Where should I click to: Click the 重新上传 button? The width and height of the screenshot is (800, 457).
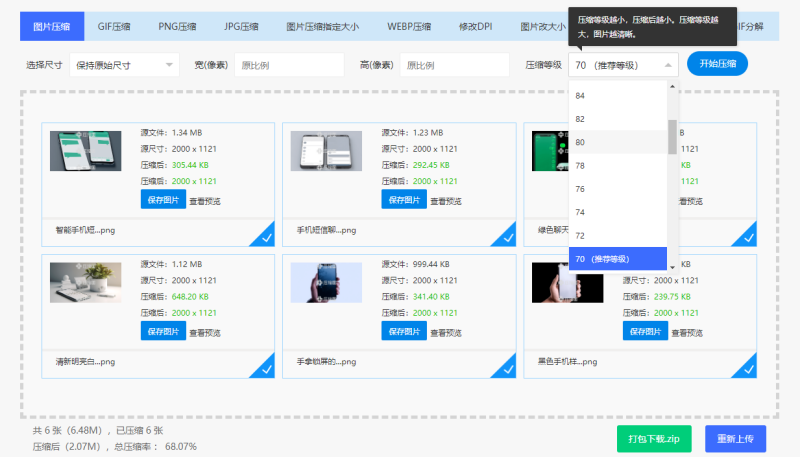pyautogui.click(x=735, y=439)
